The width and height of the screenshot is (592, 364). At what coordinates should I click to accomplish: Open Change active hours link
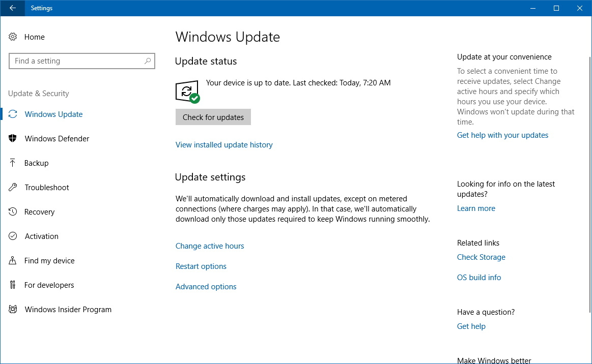(210, 246)
